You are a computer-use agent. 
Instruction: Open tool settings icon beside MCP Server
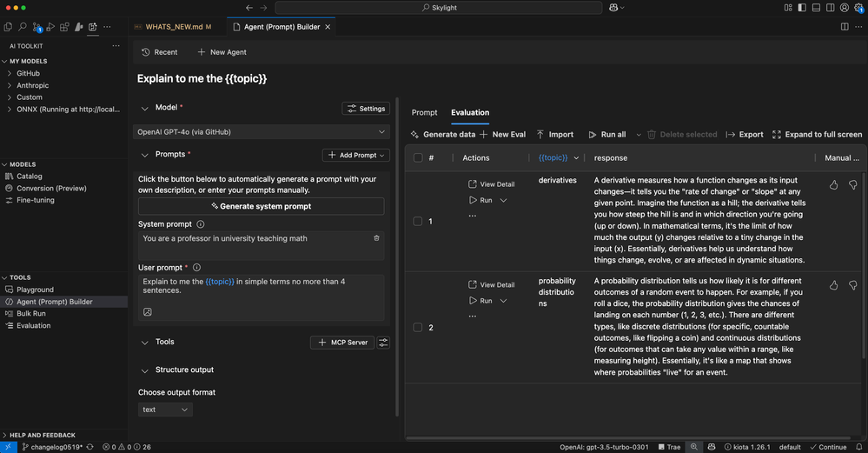[383, 343]
